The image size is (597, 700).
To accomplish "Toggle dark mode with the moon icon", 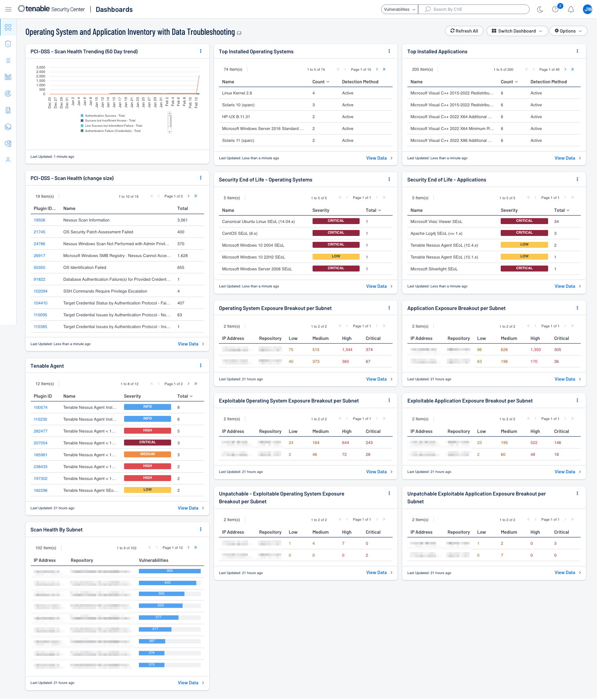I will point(540,9).
